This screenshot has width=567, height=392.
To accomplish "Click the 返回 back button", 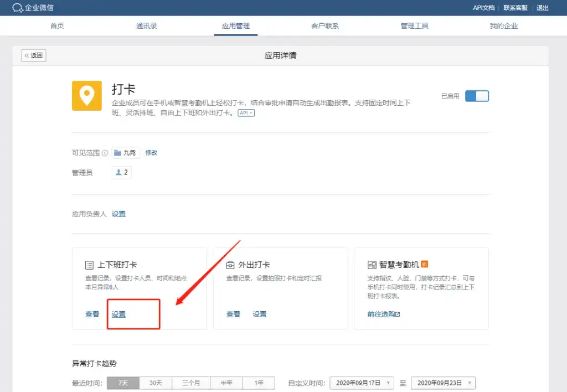I will (34, 55).
